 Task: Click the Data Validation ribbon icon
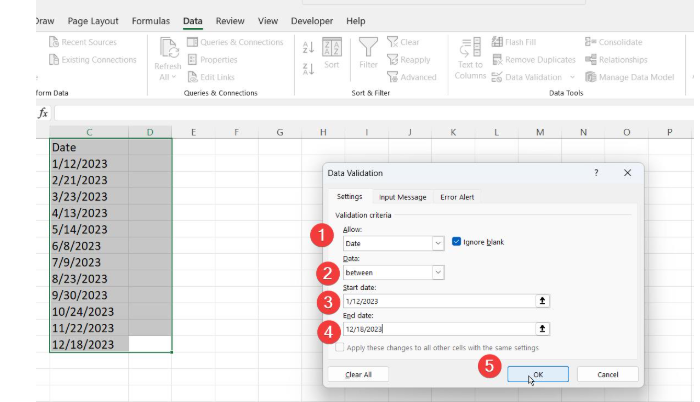click(497, 77)
